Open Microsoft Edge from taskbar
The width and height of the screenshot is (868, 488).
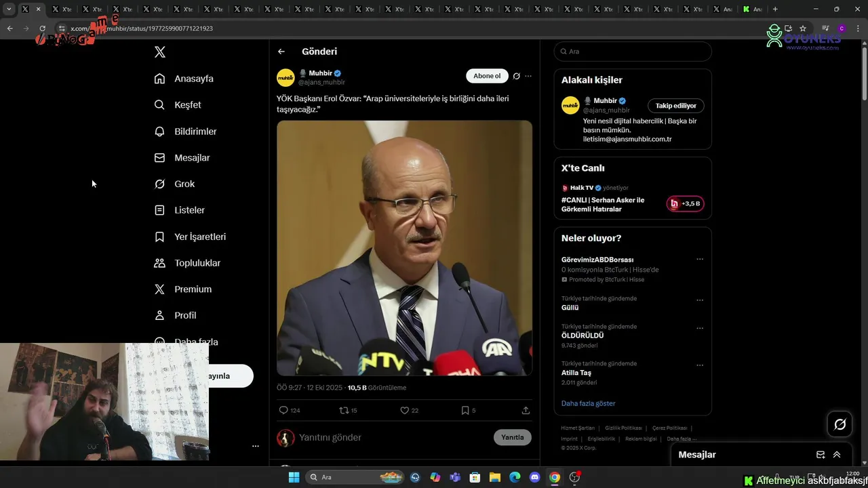(x=515, y=477)
